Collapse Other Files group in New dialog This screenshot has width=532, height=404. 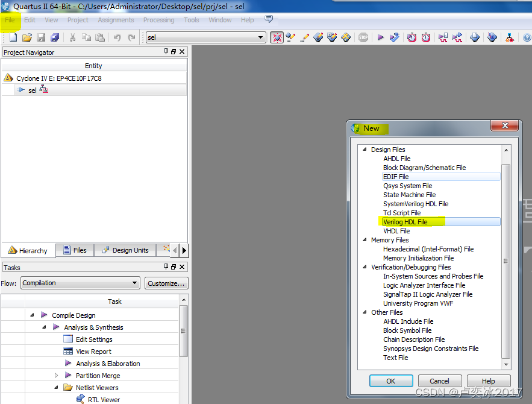click(365, 312)
